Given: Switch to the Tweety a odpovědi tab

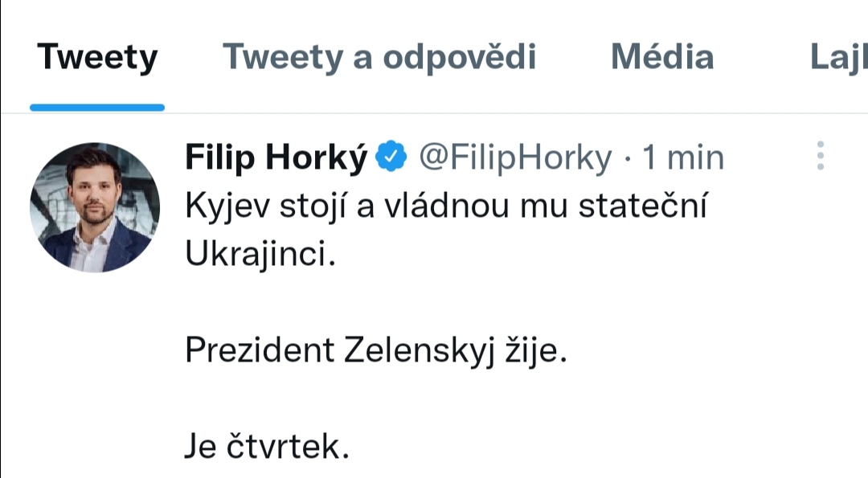Looking at the screenshot, I should [x=379, y=58].
